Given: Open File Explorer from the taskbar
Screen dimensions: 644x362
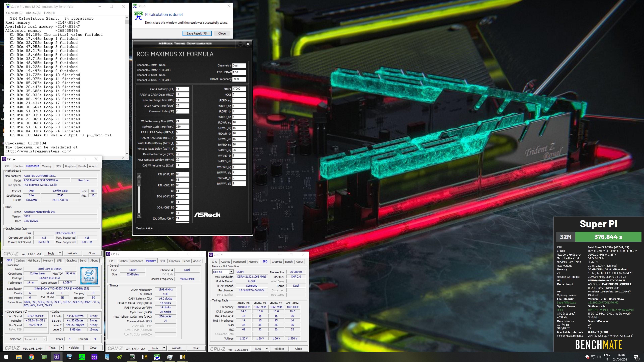Looking at the screenshot, I should [19, 357].
